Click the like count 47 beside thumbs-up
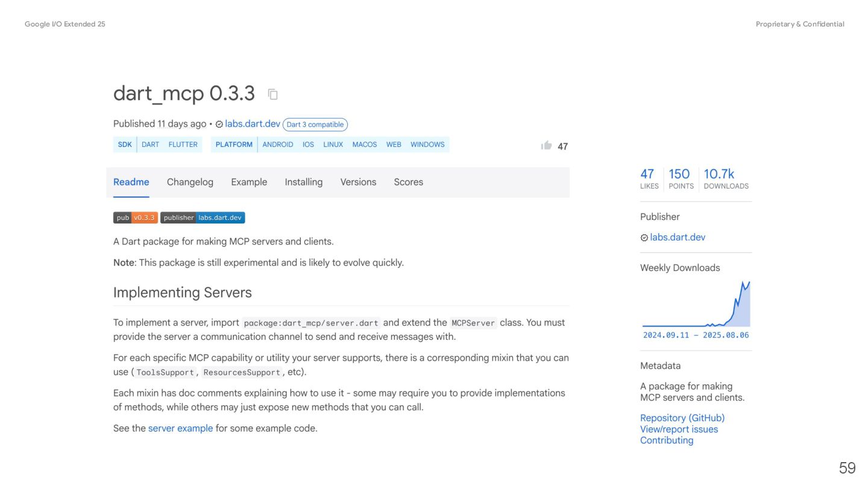The height and width of the screenshot is (488, 868). 563,146
